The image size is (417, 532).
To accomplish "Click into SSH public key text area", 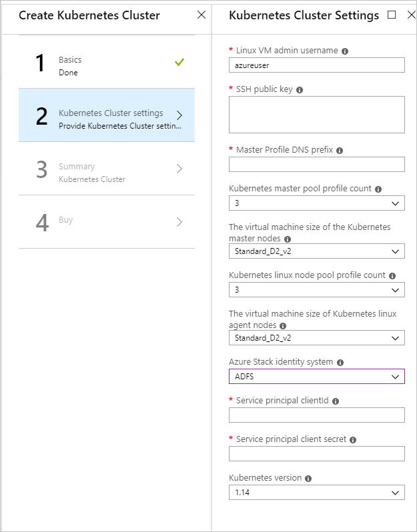I will coord(316,115).
